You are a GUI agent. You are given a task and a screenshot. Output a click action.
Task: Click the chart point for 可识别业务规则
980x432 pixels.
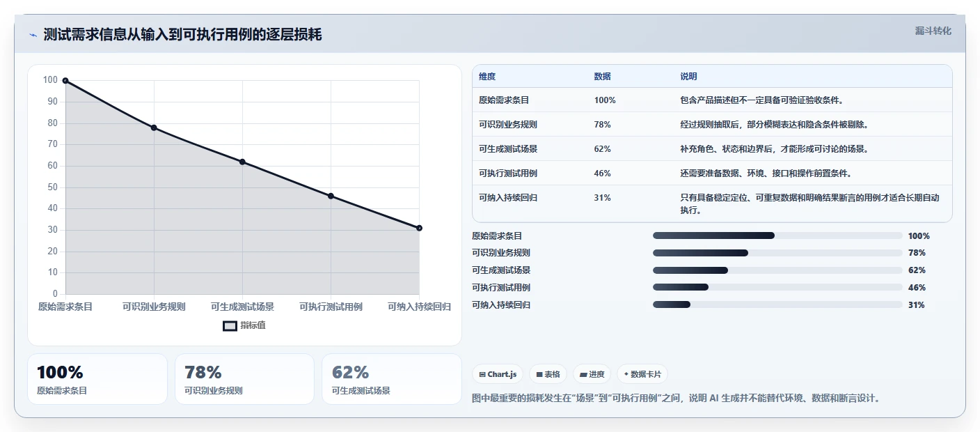(x=154, y=128)
